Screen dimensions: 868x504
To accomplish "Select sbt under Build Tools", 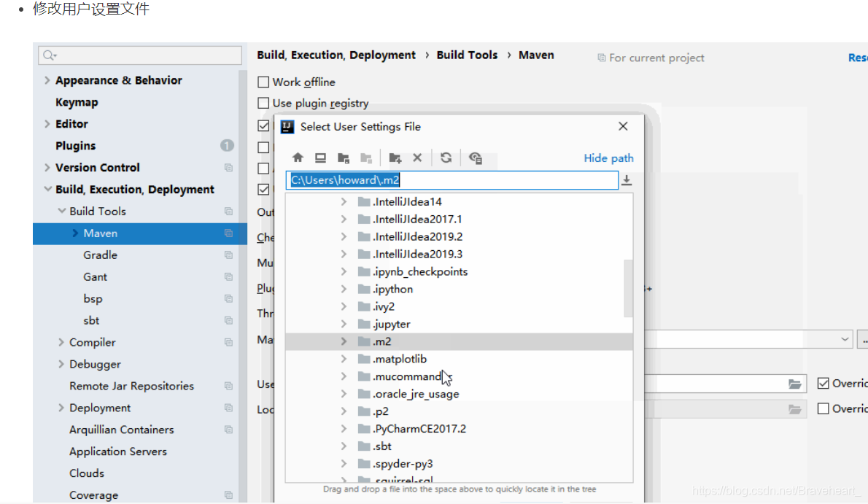I will tap(91, 321).
